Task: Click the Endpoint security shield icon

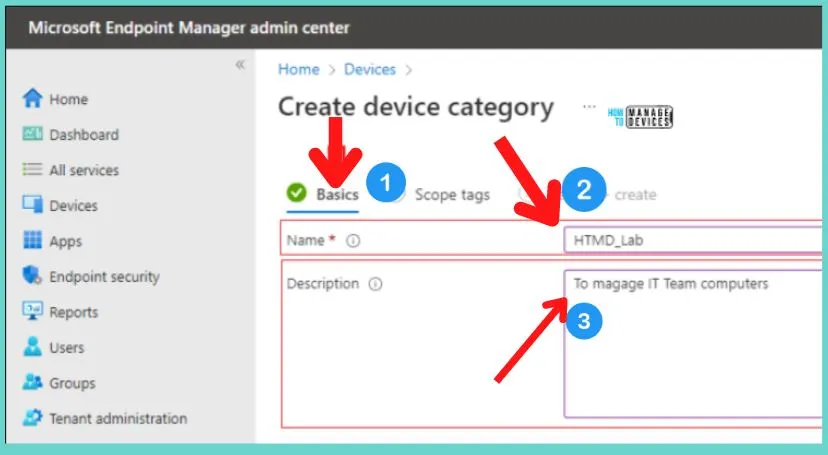Action: click(32, 276)
